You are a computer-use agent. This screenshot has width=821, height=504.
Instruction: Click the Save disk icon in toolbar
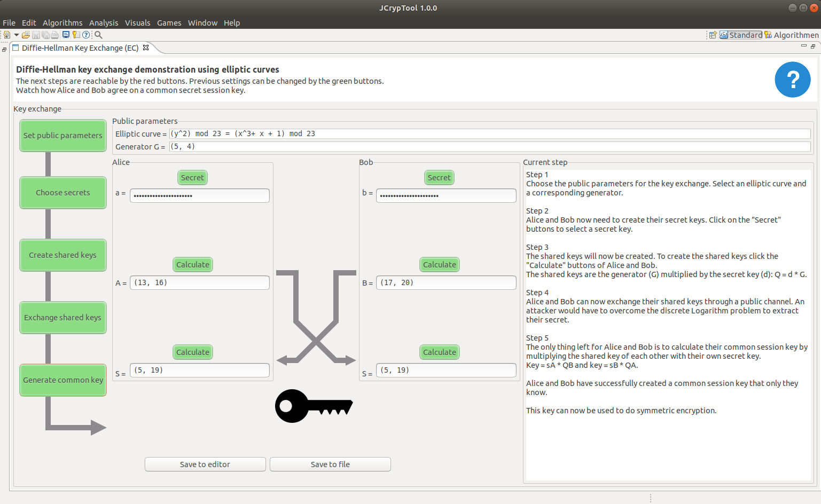(x=36, y=35)
